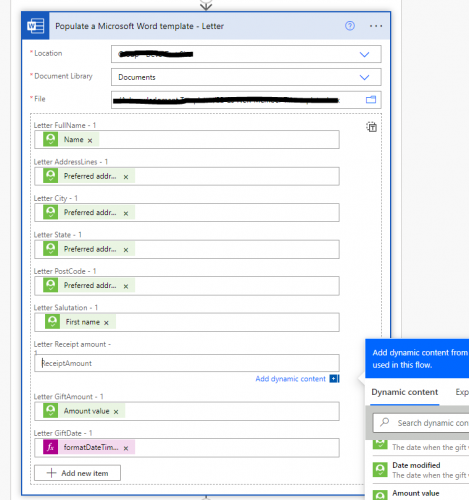Remove the First name token in Letter Salutation
The height and width of the screenshot is (500, 469).
pyautogui.click(x=106, y=323)
